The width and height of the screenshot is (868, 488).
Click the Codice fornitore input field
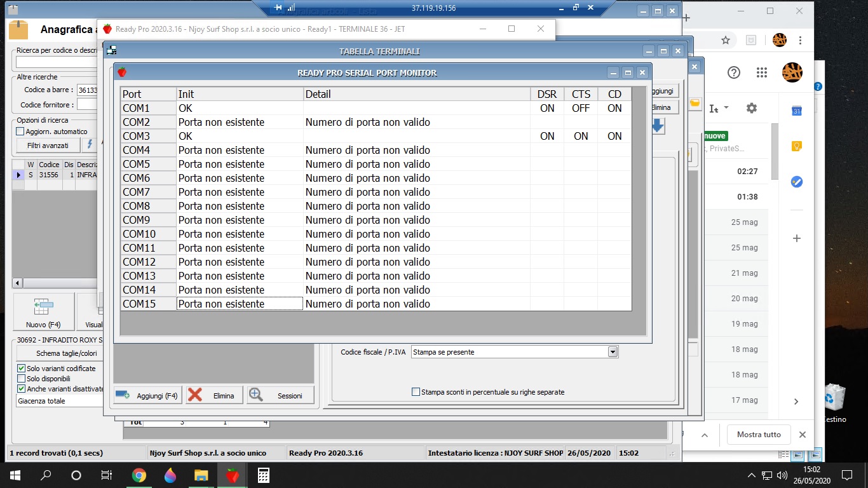[x=87, y=105]
